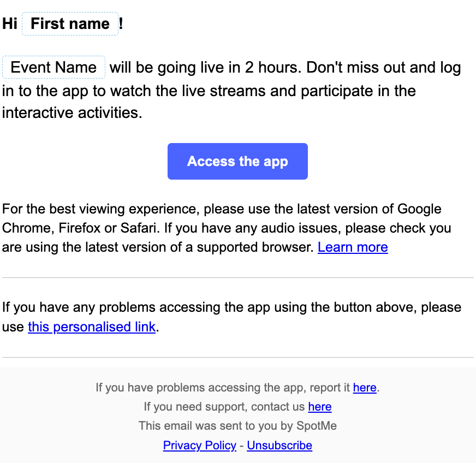Click the Access the app button
The height and width of the screenshot is (463, 476).
pos(237,161)
